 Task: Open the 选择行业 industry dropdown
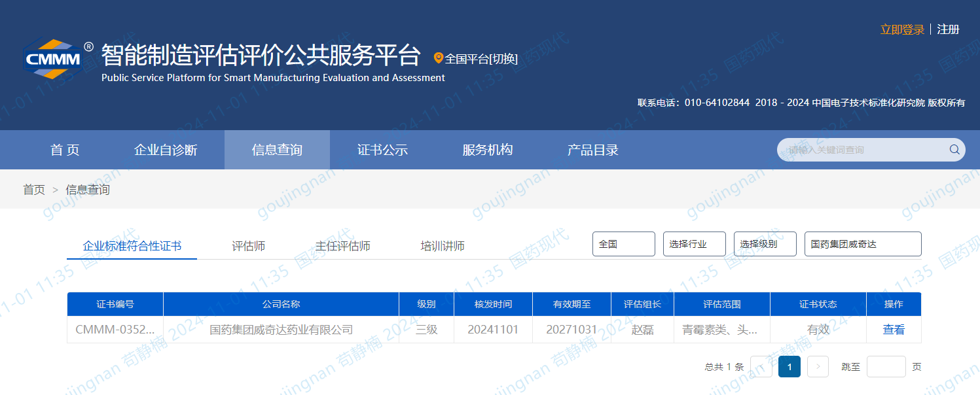pos(694,244)
